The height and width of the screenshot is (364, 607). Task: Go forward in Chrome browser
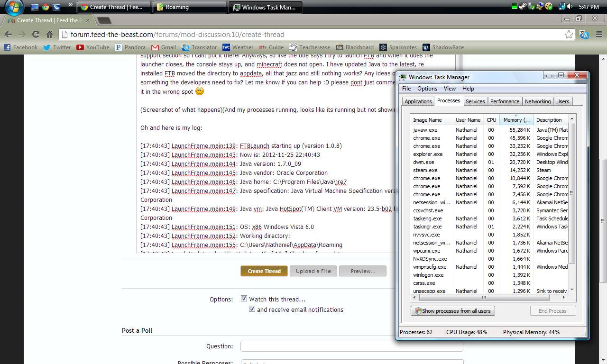coord(22,34)
